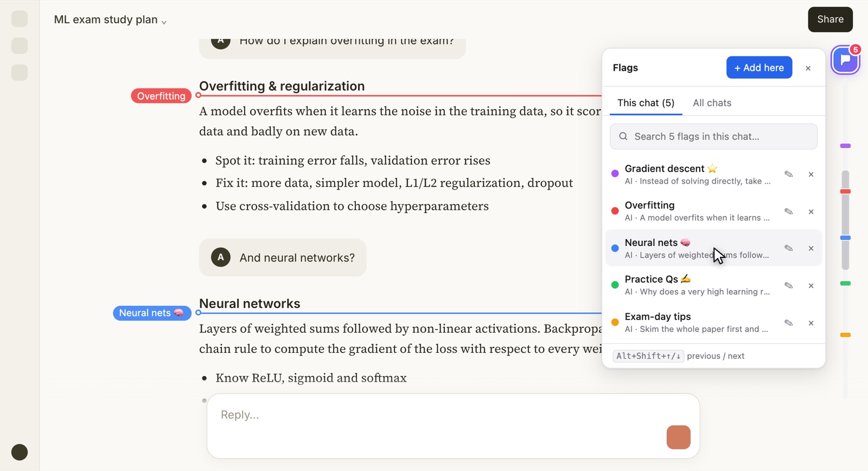This screenshot has height=471, width=868.
Task: Close the Flags panel
Action: pyautogui.click(x=808, y=68)
